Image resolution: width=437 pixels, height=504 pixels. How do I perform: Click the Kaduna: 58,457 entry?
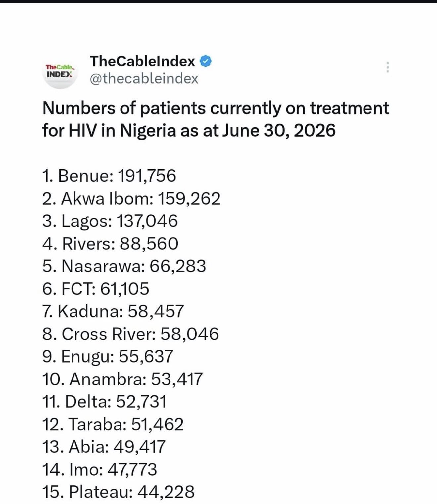tap(113, 311)
